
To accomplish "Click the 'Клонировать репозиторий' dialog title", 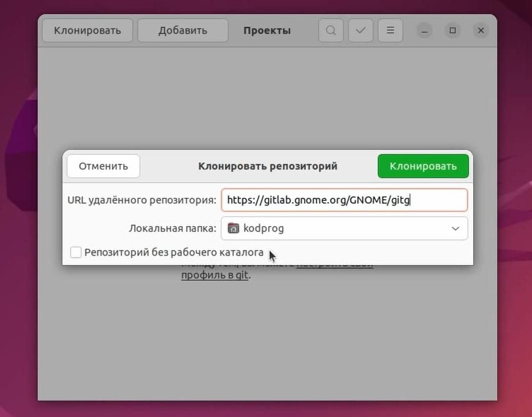I will [267, 166].
